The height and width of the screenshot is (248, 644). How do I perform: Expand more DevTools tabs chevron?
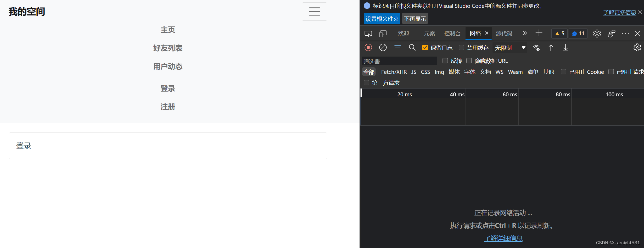pos(524,33)
